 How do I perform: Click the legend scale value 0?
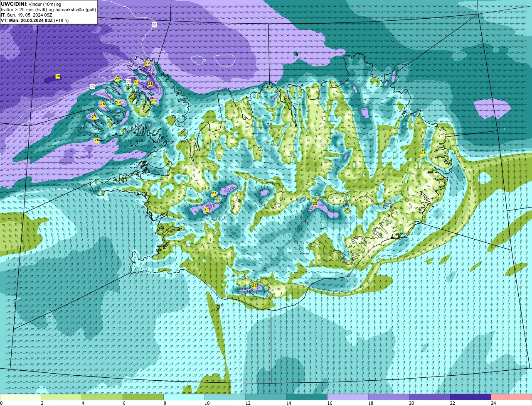[x=1, y=403]
